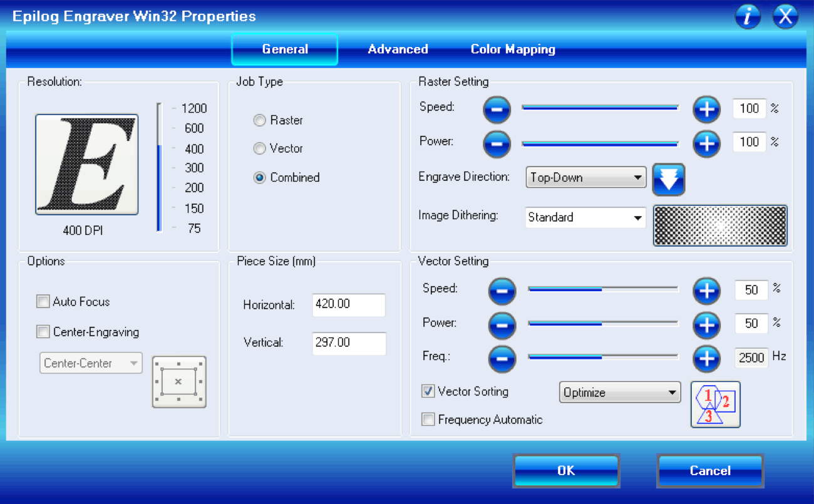The width and height of the screenshot is (814, 504).
Task: Click the Horizontal piece size input field
Action: coord(349,305)
